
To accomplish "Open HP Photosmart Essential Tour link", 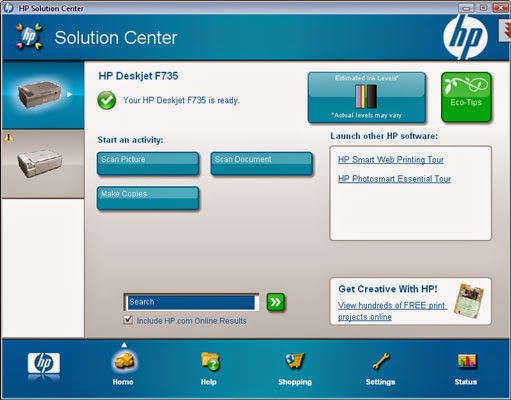I will 394,179.
